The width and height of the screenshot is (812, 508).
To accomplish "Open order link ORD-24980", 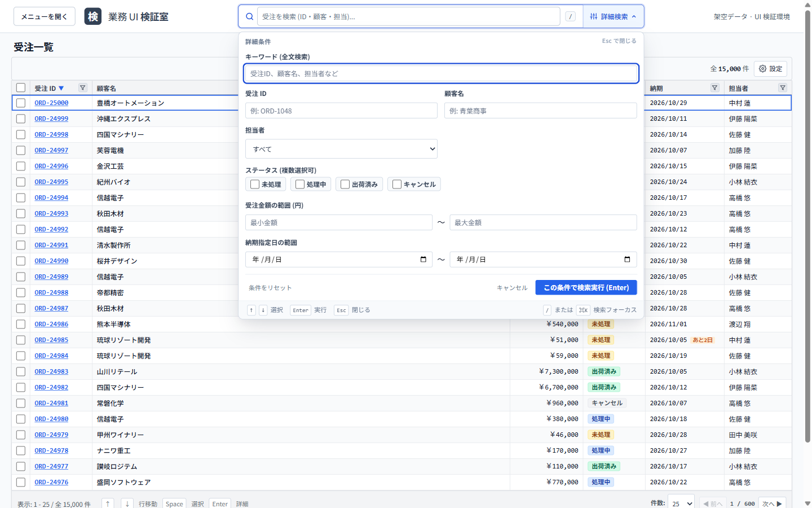I will click(x=51, y=419).
